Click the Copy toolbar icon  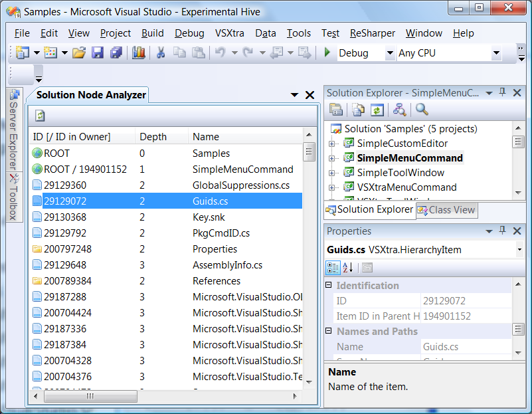click(179, 52)
